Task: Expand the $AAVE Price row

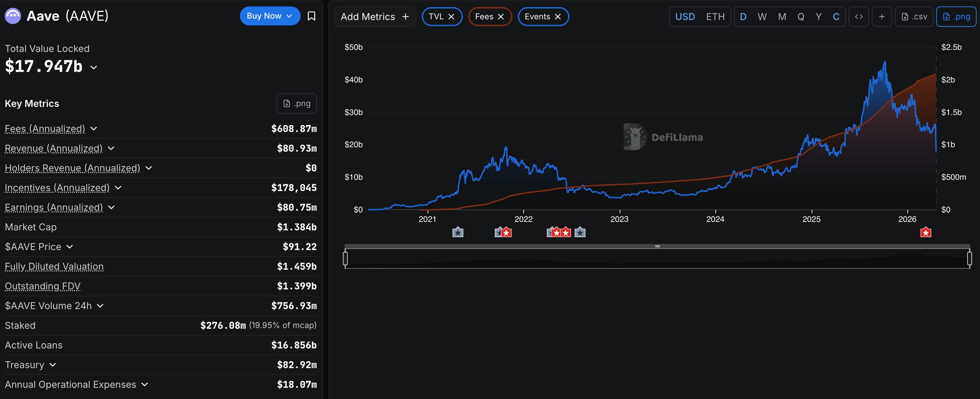Action: coord(70,246)
